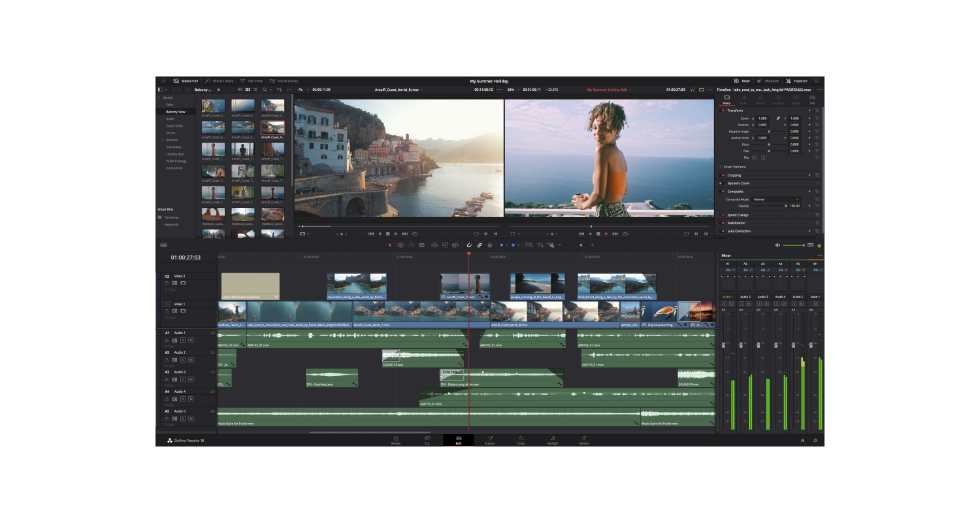Screen dimensions: 980x523
Task: Select the Balcony View bin
Action: [x=175, y=112]
